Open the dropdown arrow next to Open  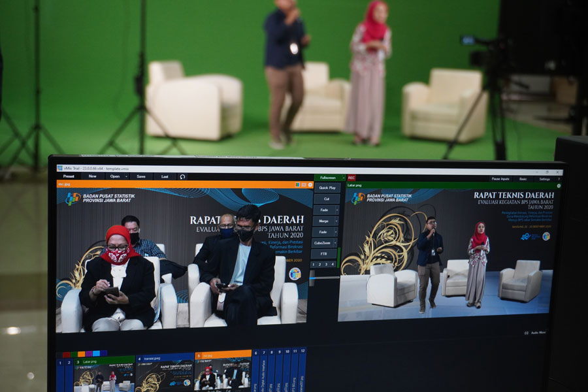pyautogui.click(x=125, y=176)
